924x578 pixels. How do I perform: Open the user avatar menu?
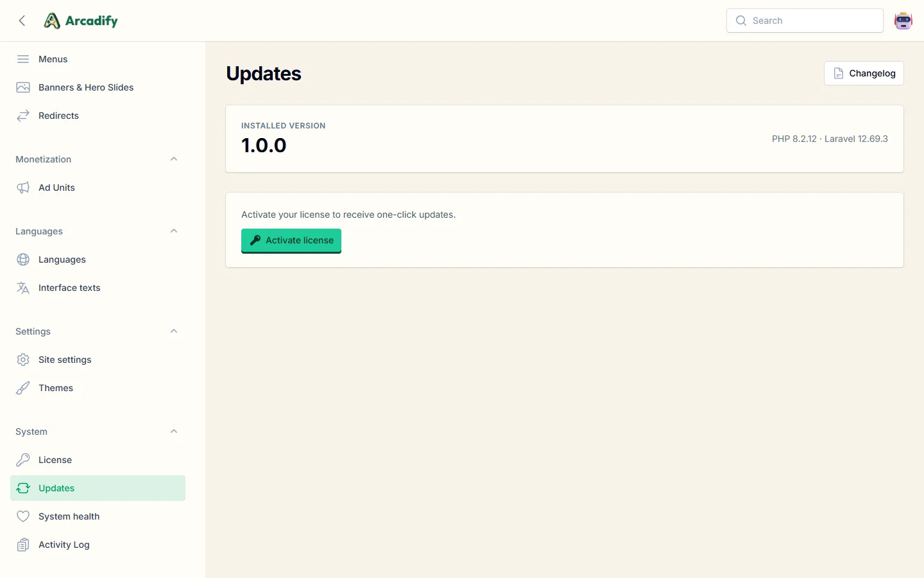[903, 21]
